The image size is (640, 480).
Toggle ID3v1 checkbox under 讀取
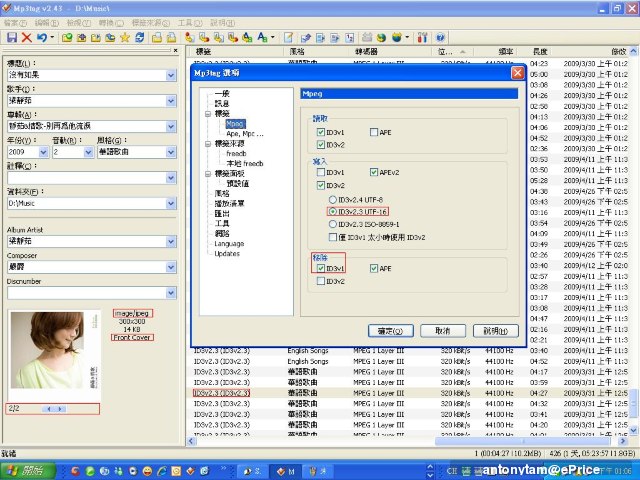(320, 132)
